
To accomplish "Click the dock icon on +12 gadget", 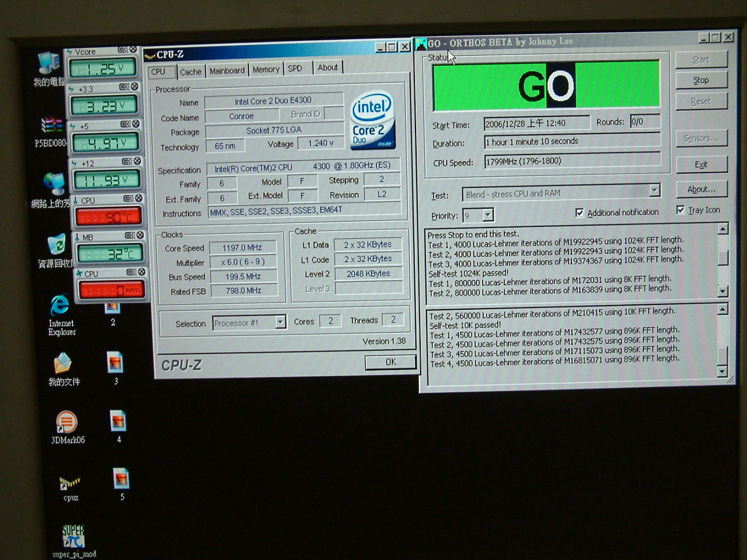I will pos(127,161).
